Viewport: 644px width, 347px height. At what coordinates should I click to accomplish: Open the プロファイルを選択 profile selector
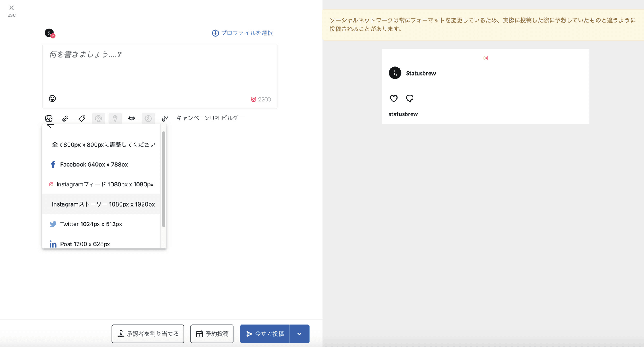[x=242, y=33]
